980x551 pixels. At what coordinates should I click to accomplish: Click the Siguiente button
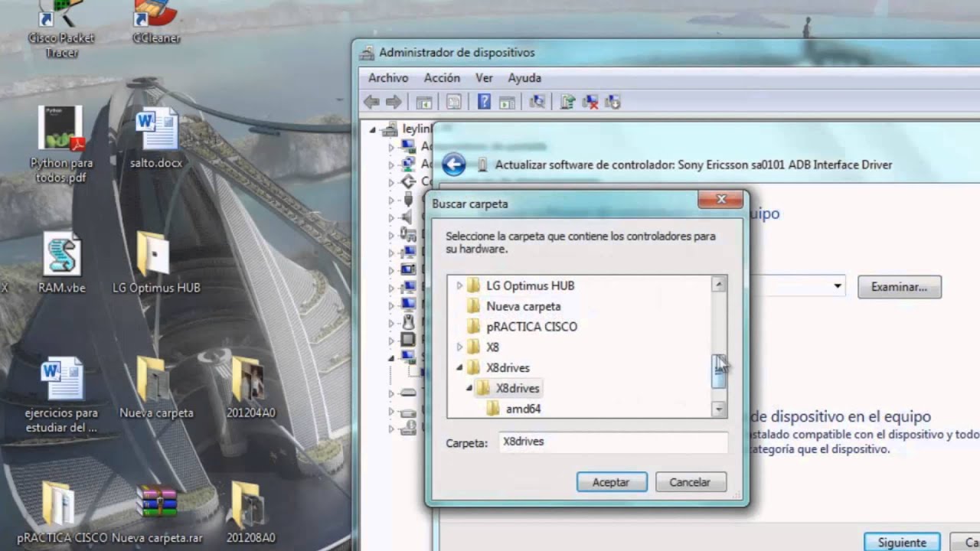[x=902, y=542]
